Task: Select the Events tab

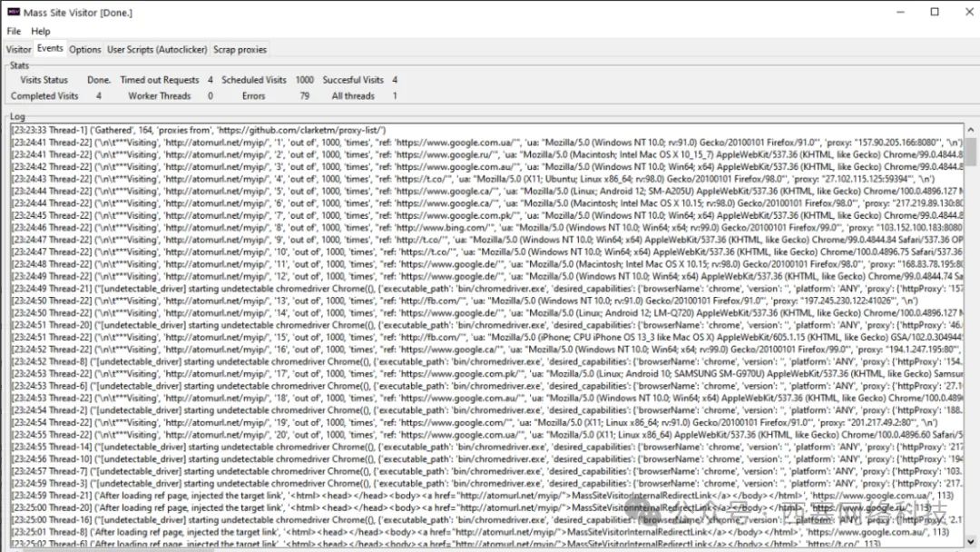Action: pos(50,48)
